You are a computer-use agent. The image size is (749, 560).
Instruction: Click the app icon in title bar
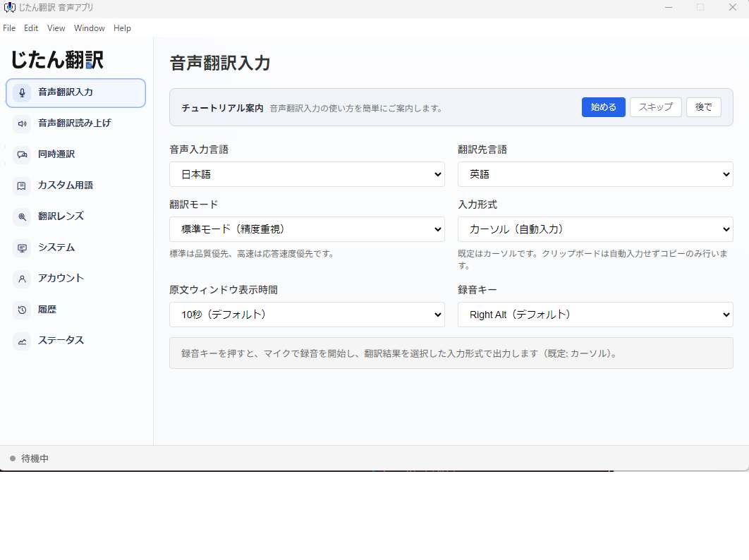(x=10, y=8)
